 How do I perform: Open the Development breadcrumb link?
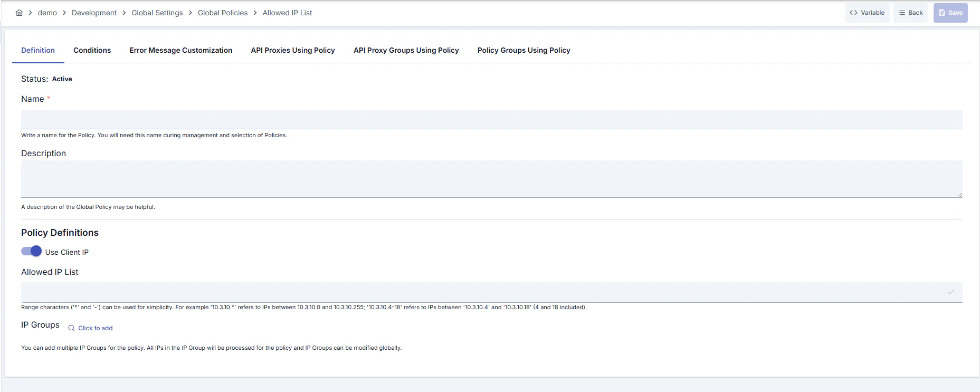(x=94, y=13)
